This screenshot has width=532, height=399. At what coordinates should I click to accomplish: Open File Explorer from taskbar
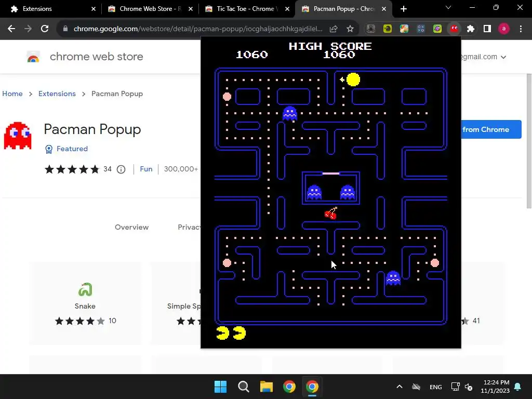tap(267, 387)
